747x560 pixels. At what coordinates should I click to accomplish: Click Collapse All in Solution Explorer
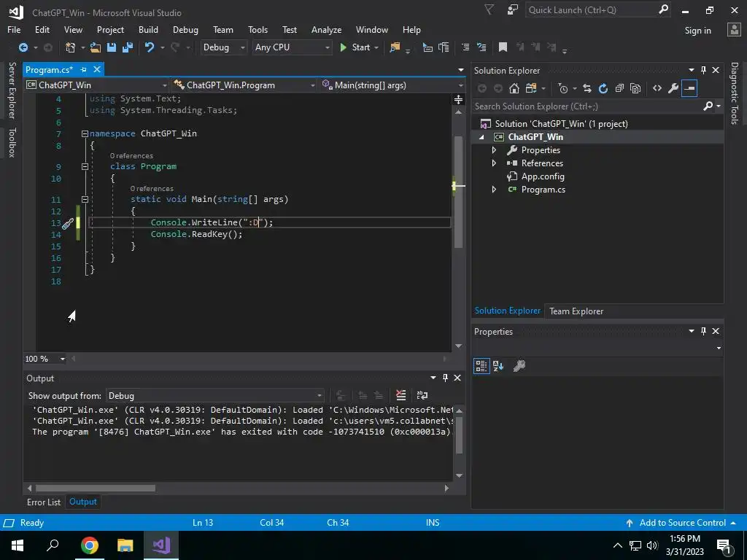[619, 88]
